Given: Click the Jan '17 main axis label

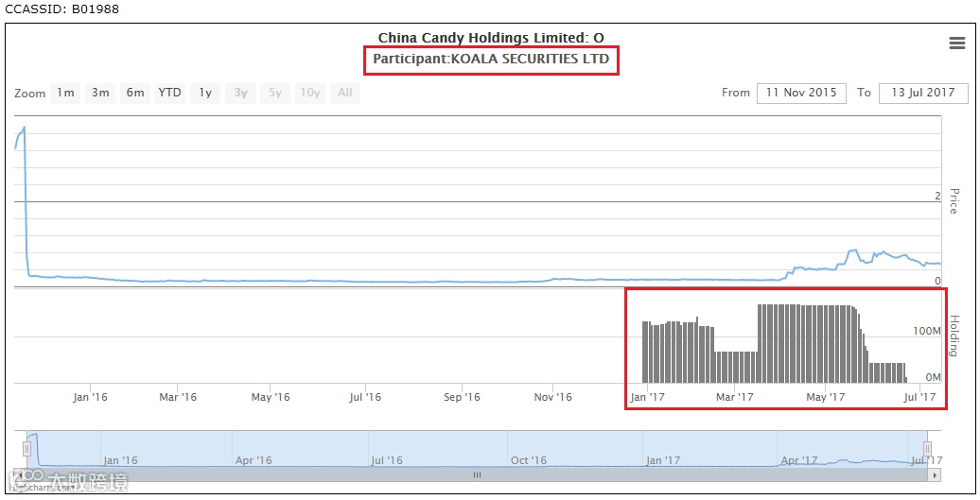Looking at the screenshot, I should (647, 397).
